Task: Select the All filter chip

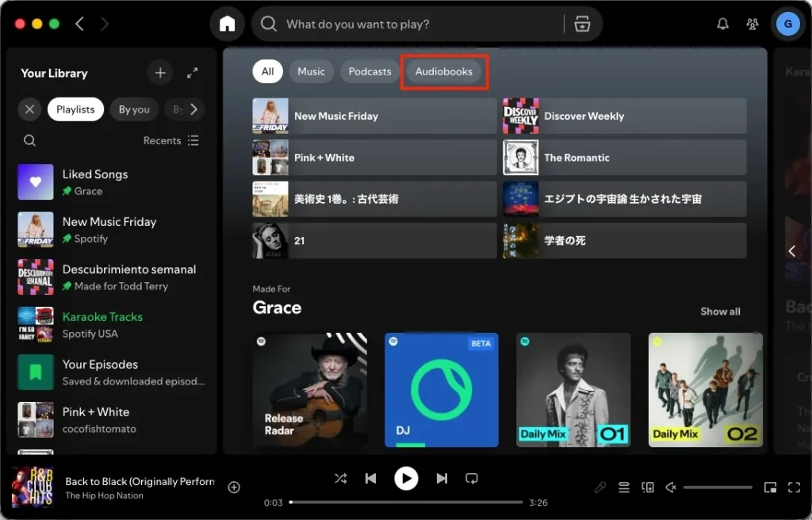Action: [267, 71]
